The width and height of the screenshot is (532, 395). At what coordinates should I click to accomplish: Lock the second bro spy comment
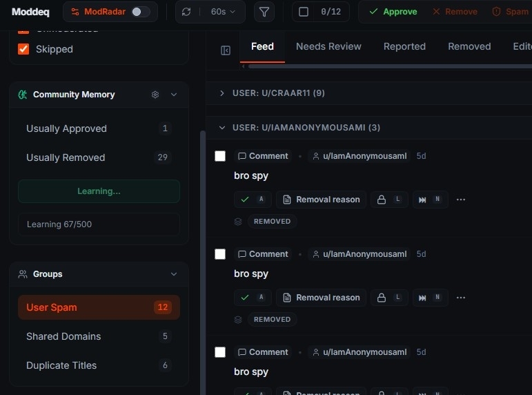pyautogui.click(x=389, y=298)
